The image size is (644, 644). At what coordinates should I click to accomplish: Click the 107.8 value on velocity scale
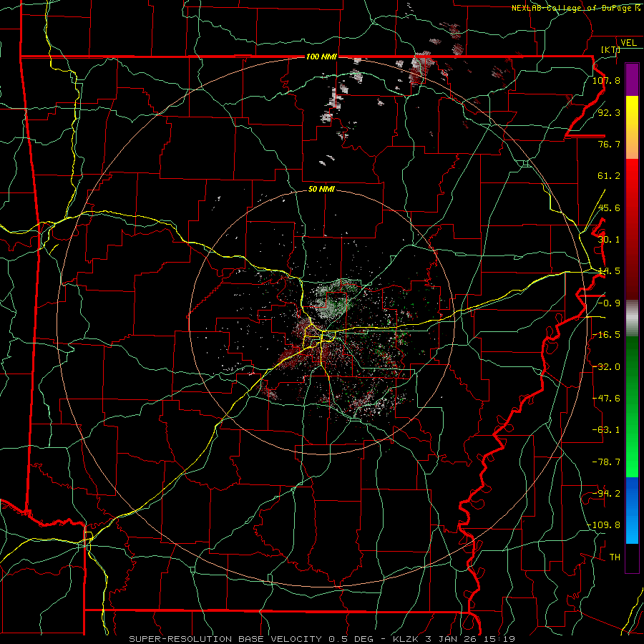(x=606, y=80)
